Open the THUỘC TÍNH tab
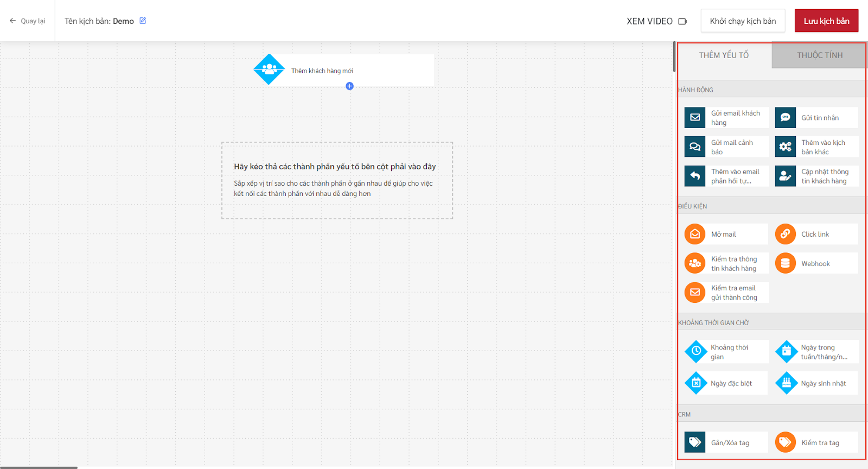The height and width of the screenshot is (469, 868). point(819,55)
